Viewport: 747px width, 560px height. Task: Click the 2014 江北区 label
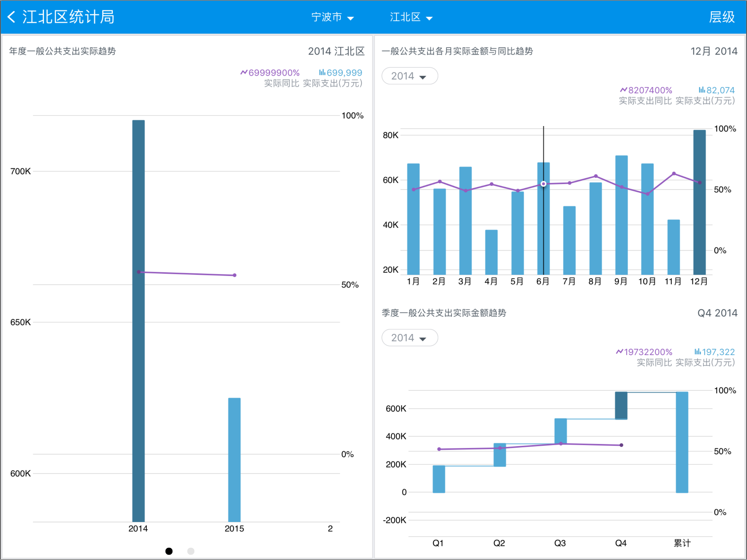point(336,51)
